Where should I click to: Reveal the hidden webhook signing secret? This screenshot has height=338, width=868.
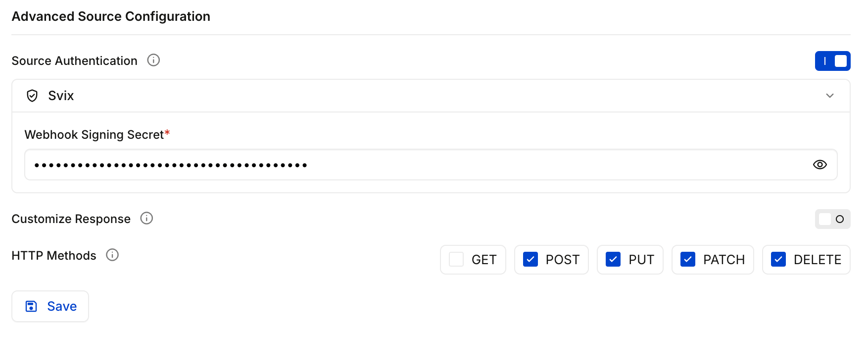(x=820, y=164)
